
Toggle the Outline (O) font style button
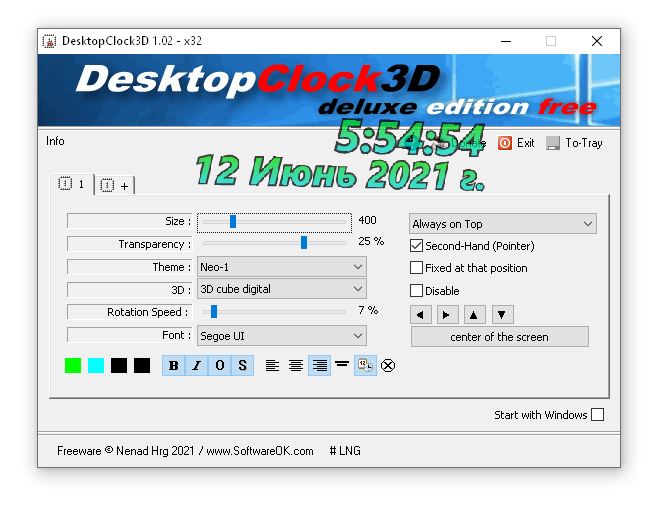[219, 365]
